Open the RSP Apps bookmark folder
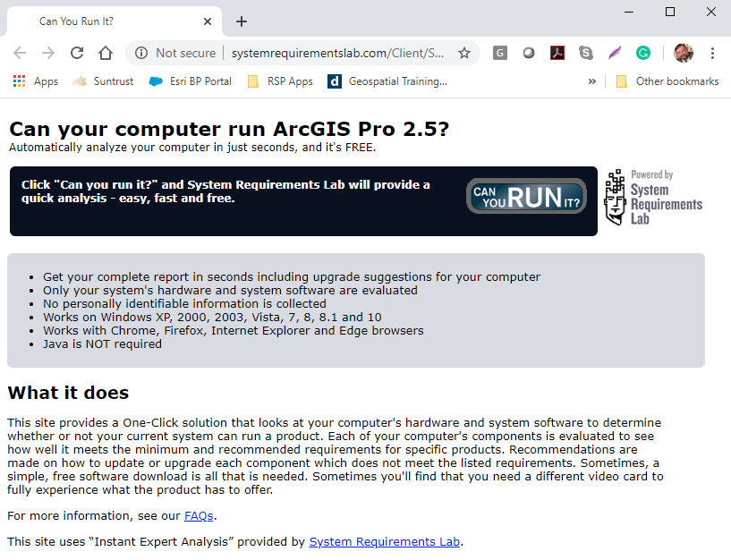 (x=280, y=81)
